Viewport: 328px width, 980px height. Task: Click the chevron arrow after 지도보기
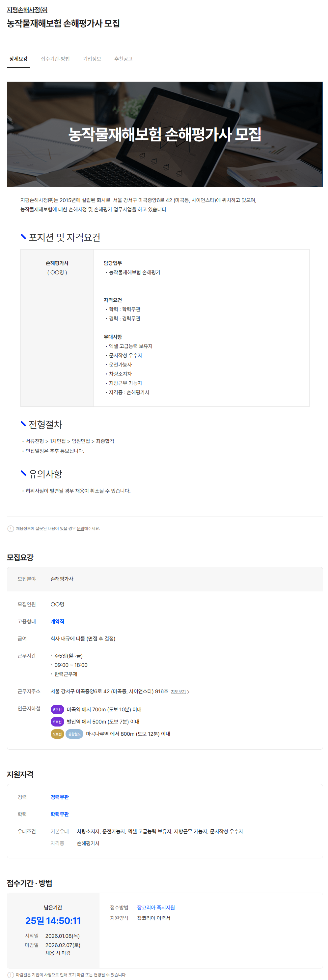188,692
